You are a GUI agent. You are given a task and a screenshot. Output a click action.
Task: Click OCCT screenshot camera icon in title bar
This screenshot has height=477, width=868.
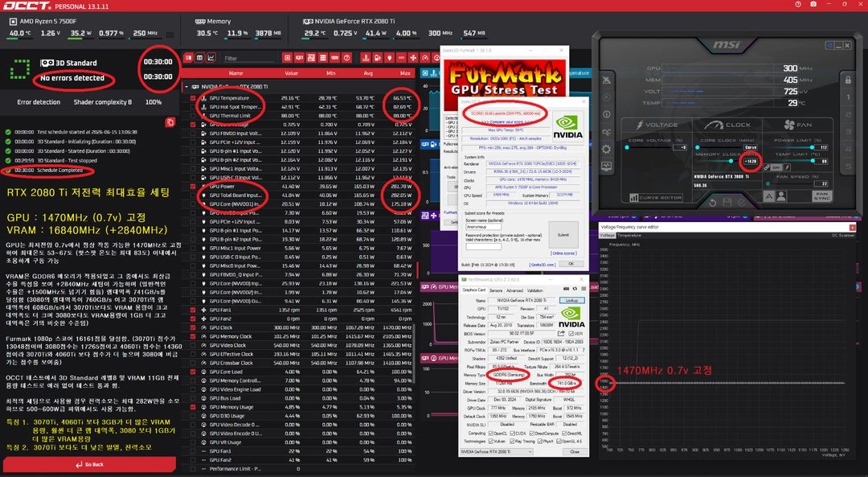click(813, 5)
